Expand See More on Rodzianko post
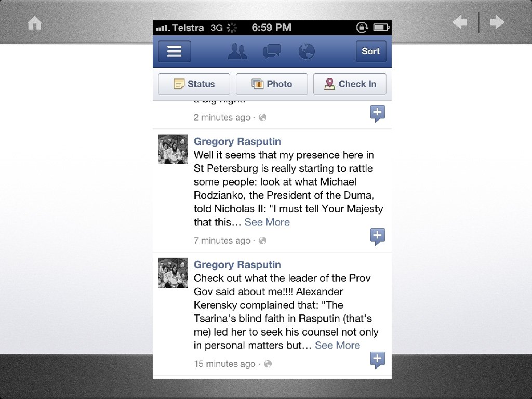532x399 pixels. click(x=267, y=222)
